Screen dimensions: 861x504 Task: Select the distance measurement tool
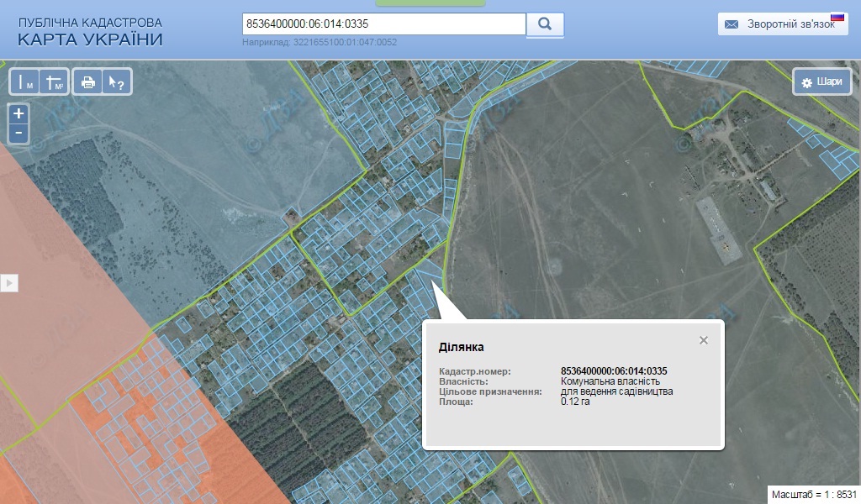pyautogui.click(x=25, y=82)
